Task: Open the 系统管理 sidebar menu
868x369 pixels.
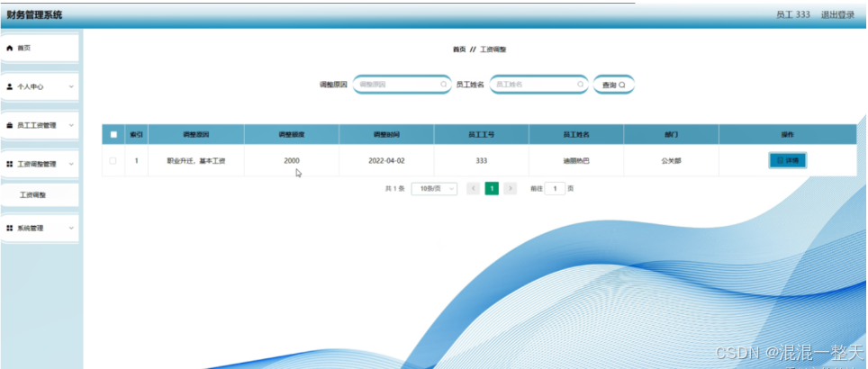Action: click(x=40, y=228)
